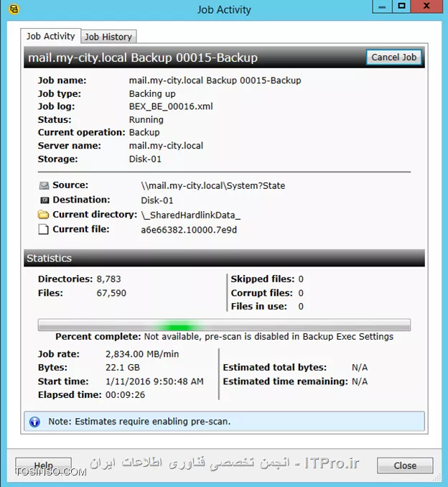
Task: Click the Destination disk icon
Action: (x=45, y=200)
